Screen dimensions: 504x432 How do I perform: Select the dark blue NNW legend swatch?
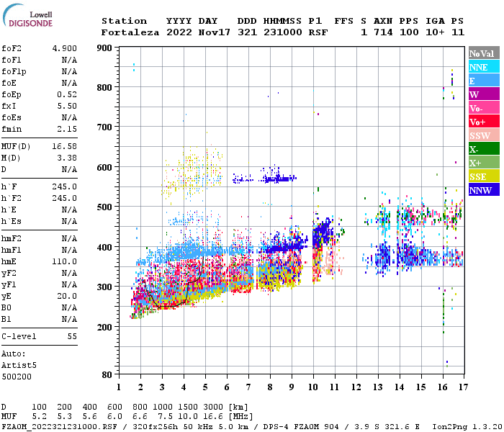484,190
